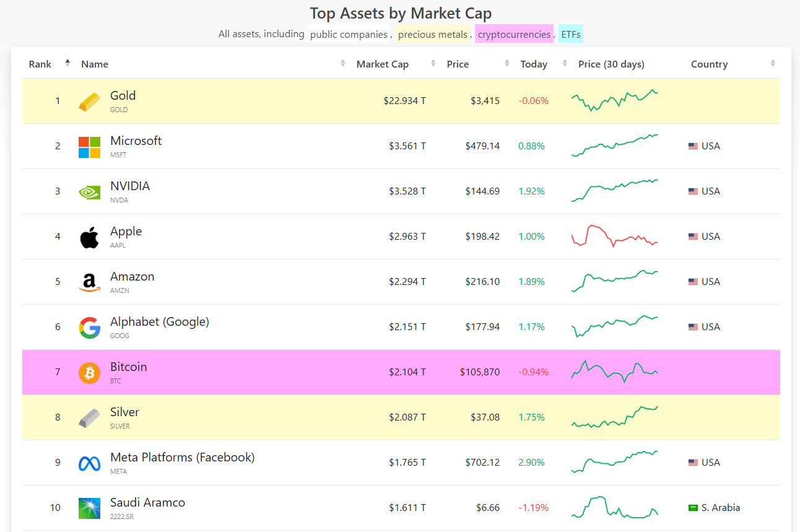Image resolution: width=800 pixels, height=532 pixels.
Task: Filter by precious metals tag
Action: [433, 34]
